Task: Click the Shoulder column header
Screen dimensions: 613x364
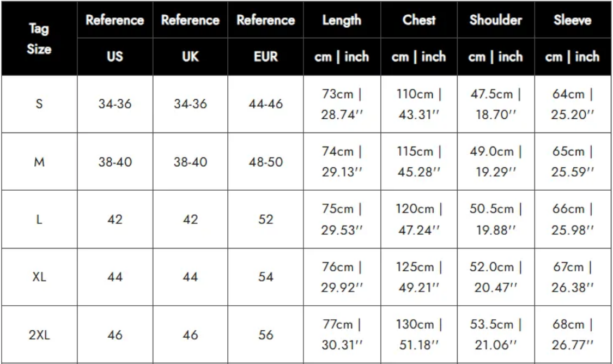Action: (496, 20)
